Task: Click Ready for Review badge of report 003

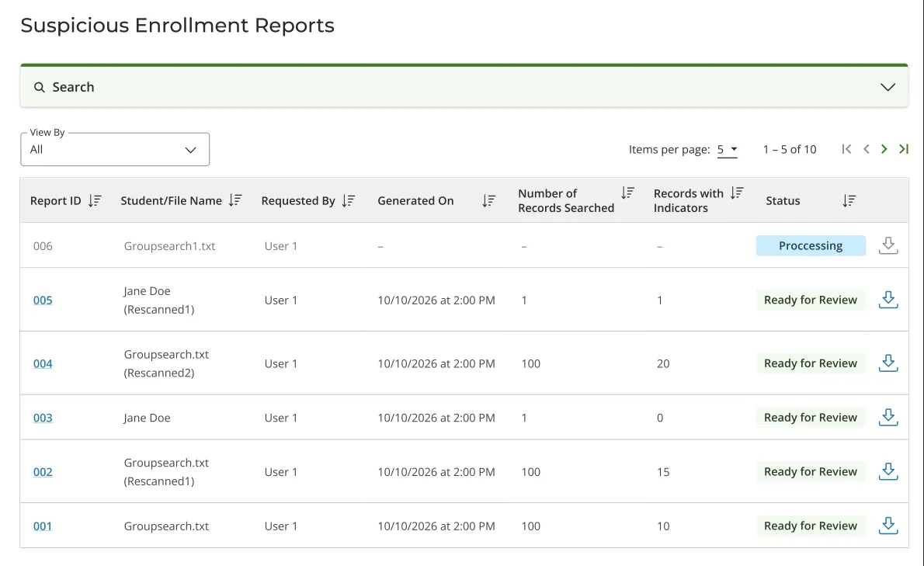Action: click(811, 418)
